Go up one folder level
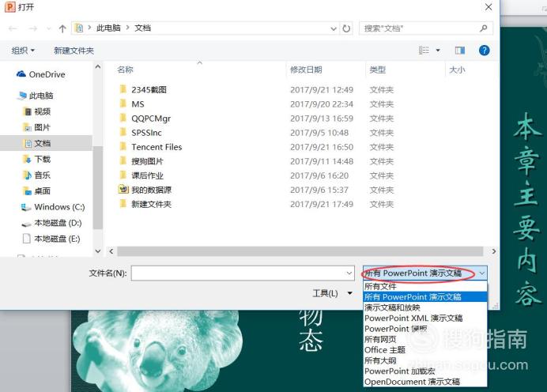This screenshot has width=547, height=392. (x=62, y=28)
